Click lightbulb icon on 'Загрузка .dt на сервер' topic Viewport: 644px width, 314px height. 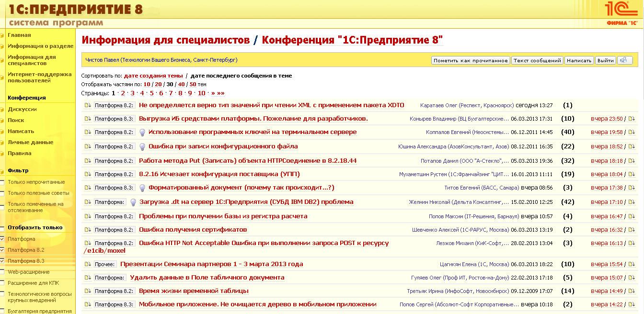133,202
